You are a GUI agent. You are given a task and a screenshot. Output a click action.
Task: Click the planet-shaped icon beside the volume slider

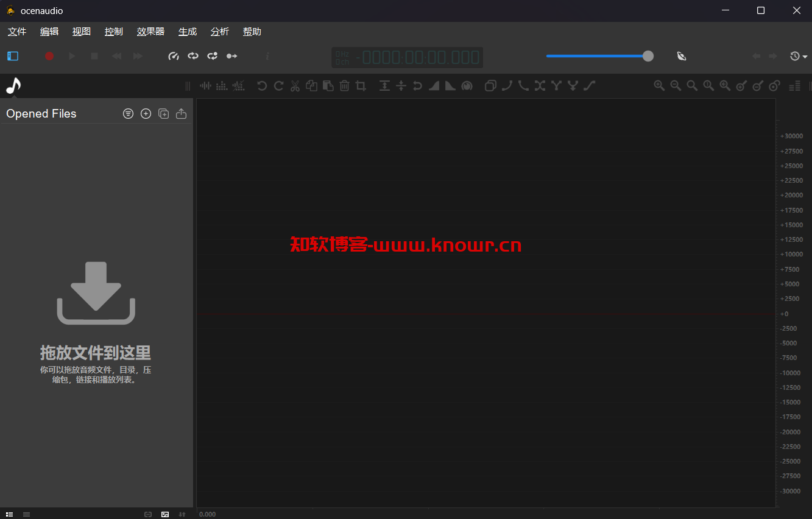click(682, 56)
